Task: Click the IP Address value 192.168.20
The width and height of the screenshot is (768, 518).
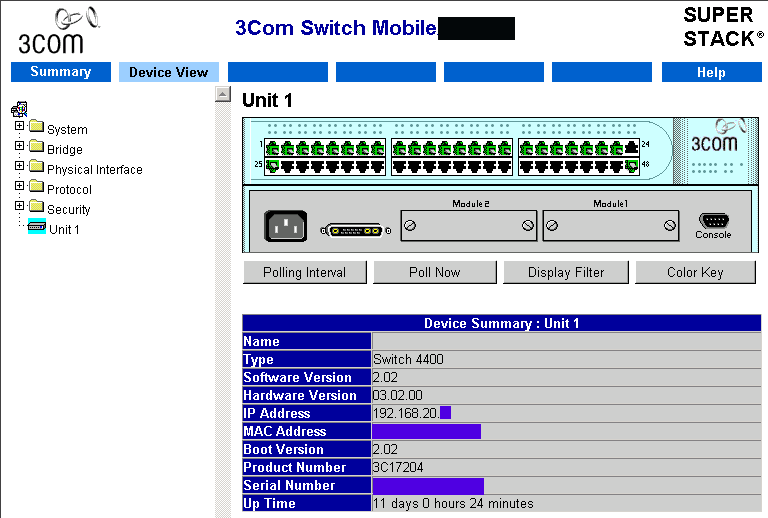Action: click(406, 413)
